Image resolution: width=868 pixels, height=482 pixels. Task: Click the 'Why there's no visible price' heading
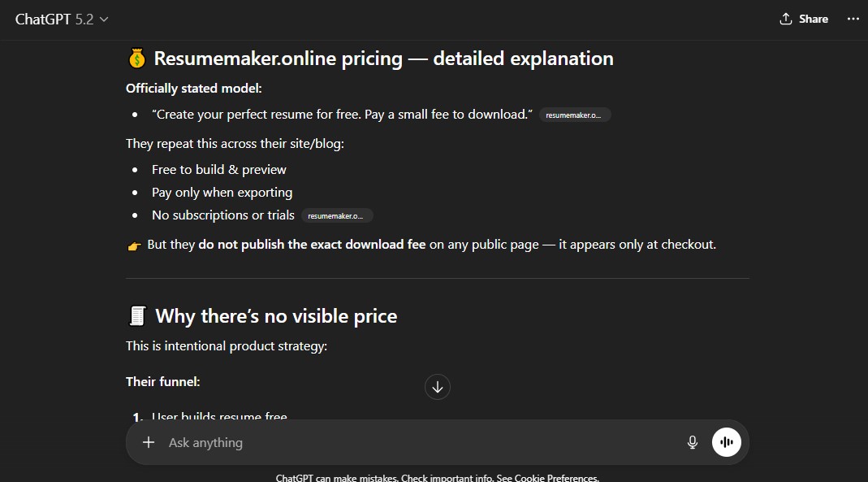coord(261,315)
